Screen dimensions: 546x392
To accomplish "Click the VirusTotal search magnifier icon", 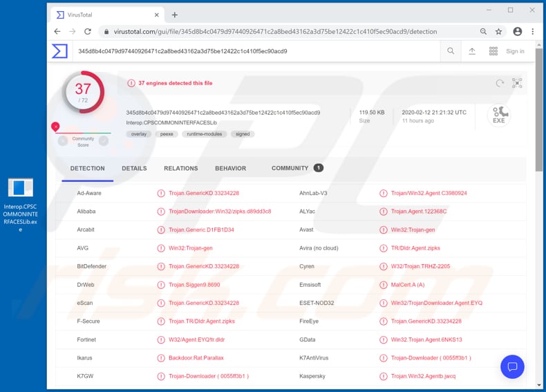I will [451, 51].
